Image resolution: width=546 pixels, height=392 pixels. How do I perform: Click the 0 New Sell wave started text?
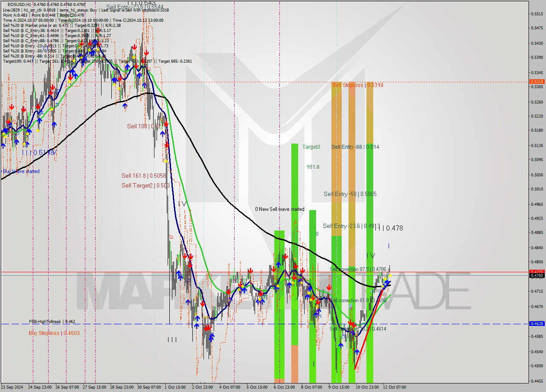point(280,209)
